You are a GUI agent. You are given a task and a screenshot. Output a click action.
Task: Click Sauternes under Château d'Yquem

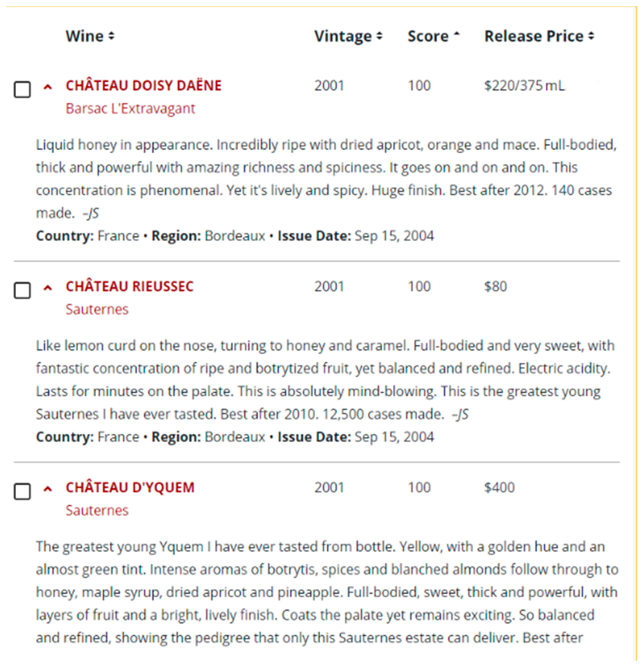(97, 510)
